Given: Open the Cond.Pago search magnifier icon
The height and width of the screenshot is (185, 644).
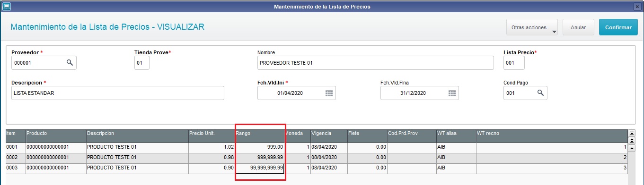Looking at the screenshot, I should tap(540, 93).
